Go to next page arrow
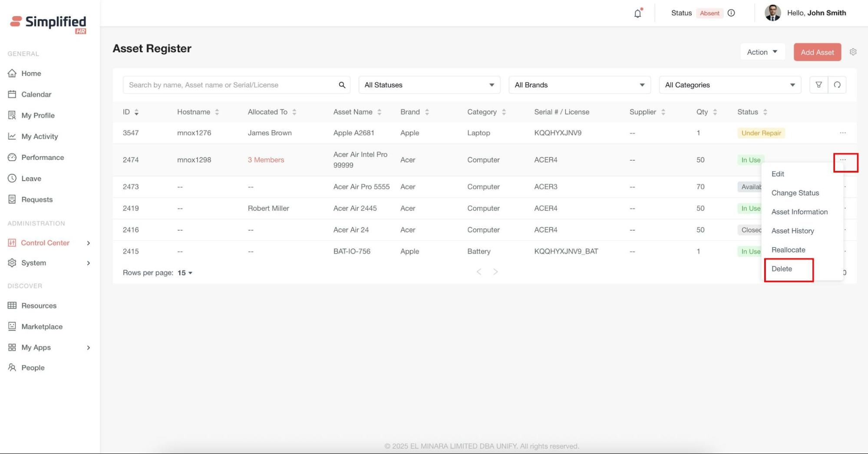 click(495, 272)
